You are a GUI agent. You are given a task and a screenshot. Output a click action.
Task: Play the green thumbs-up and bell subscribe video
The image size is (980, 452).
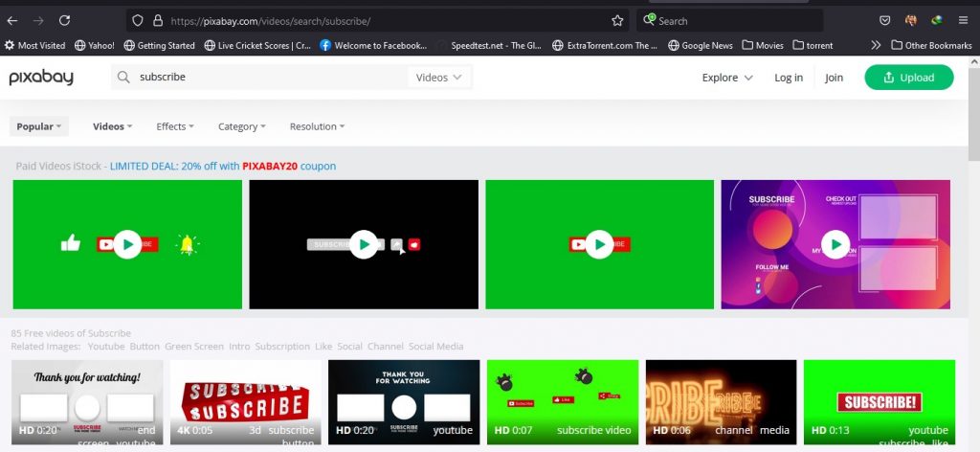pyautogui.click(x=127, y=244)
